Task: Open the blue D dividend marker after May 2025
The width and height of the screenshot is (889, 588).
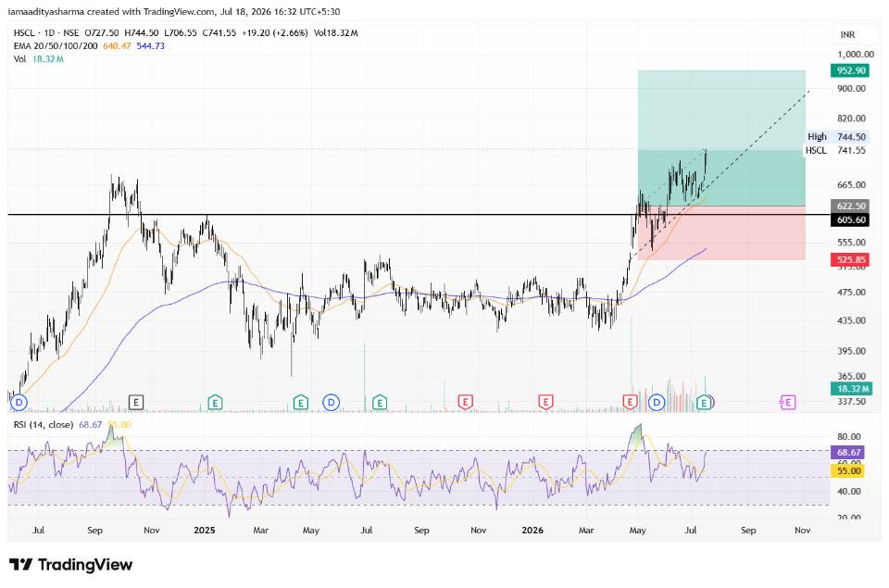Action: pos(331,403)
